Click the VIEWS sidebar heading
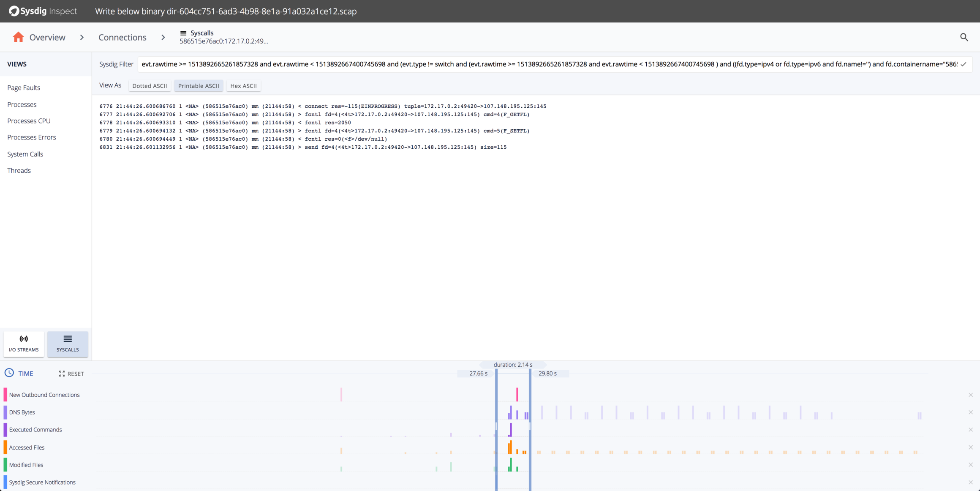Viewport: 980px width, 491px height. pyautogui.click(x=17, y=64)
